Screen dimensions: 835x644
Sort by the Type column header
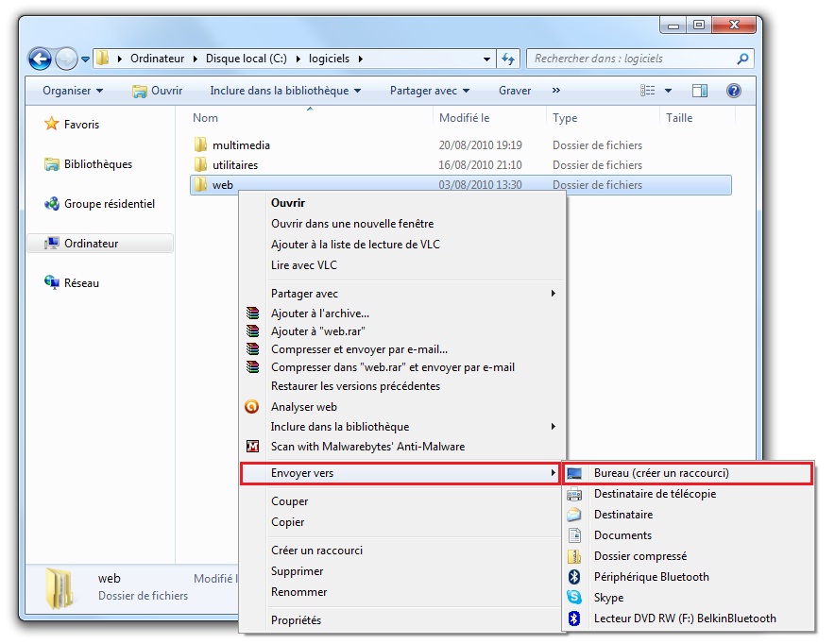[565, 118]
